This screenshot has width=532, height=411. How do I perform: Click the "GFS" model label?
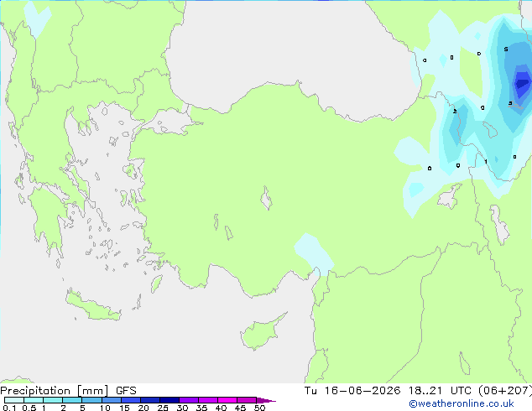pos(126,391)
